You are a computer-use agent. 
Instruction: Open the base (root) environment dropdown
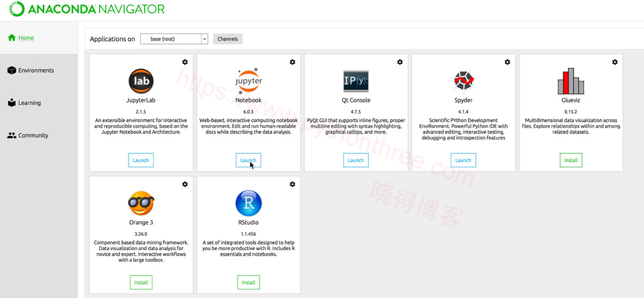pos(174,39)
